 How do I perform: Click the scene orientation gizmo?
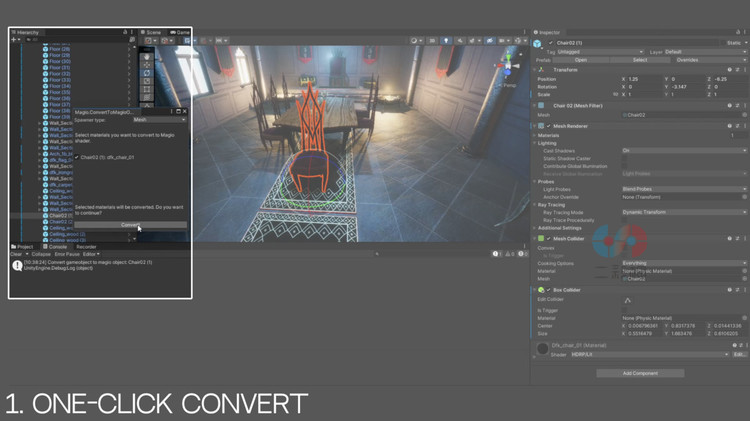508,66
